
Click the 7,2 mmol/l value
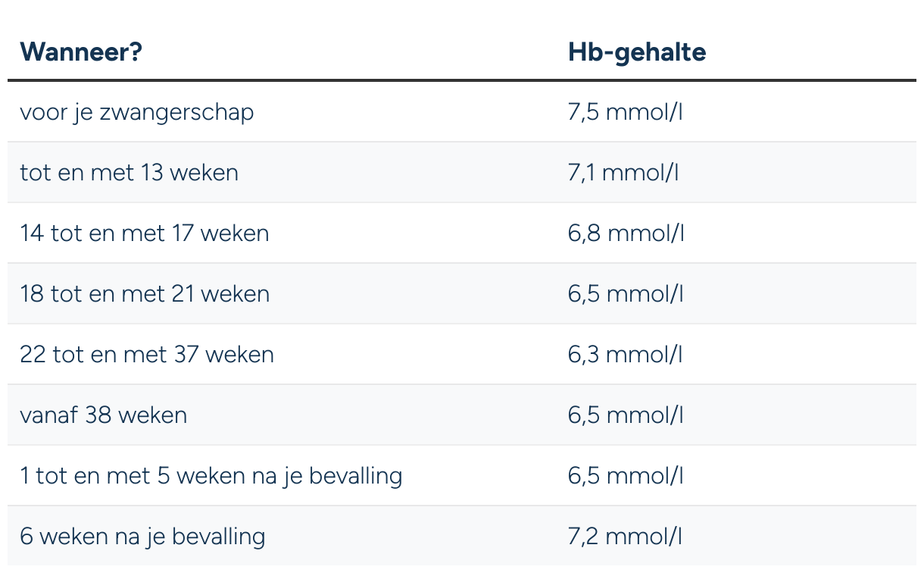pyautogui.click(x=626, y=537)
